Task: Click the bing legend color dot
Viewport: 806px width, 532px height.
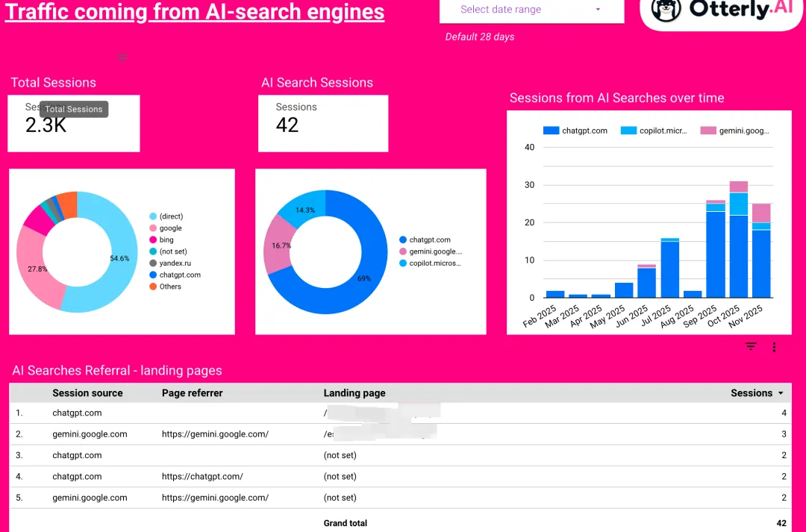Action: (x=153, y=240)
